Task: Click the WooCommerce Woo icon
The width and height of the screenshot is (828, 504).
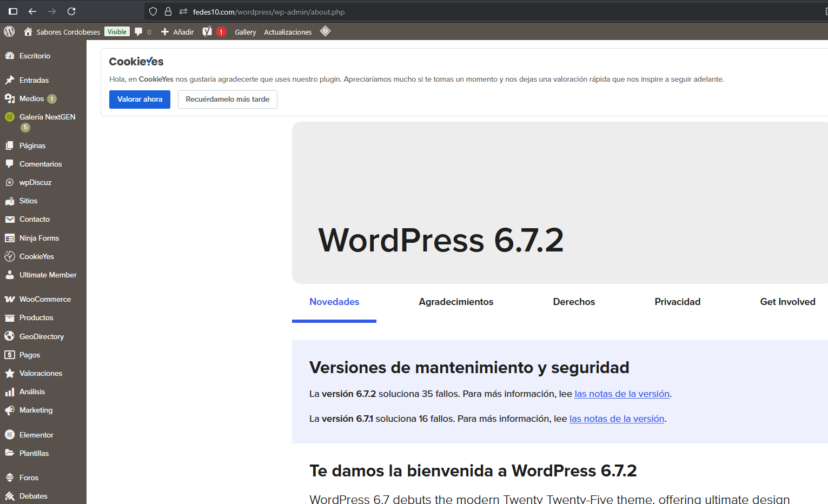Action: pyautogui.click(x=10, y=299)
